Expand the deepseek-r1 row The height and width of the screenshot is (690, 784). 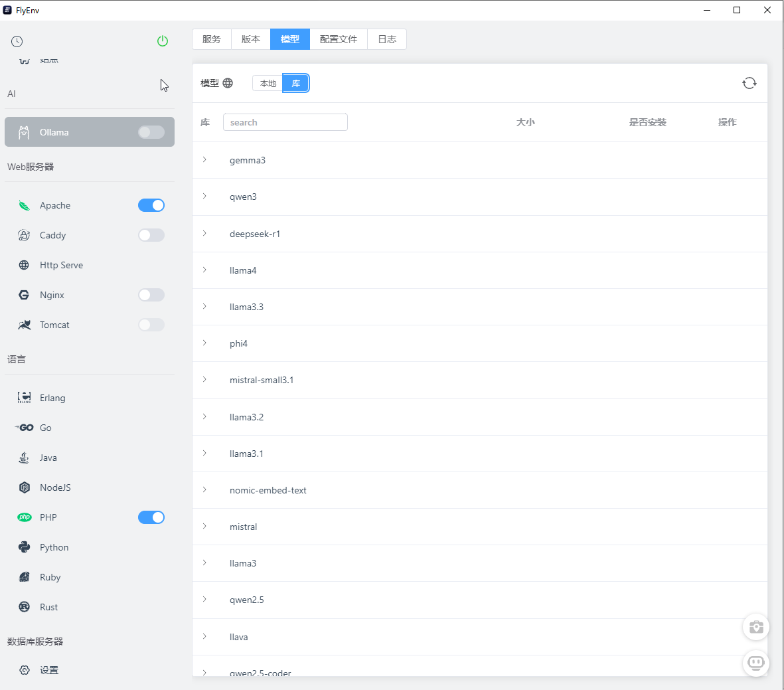pyautogui.click(x=204, y=233)
